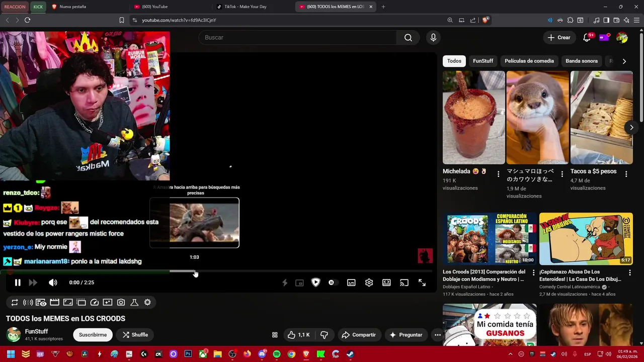Screen dimensions: 644x362
Task: Open the more actions three-dot menu
Action: (438, 335)
